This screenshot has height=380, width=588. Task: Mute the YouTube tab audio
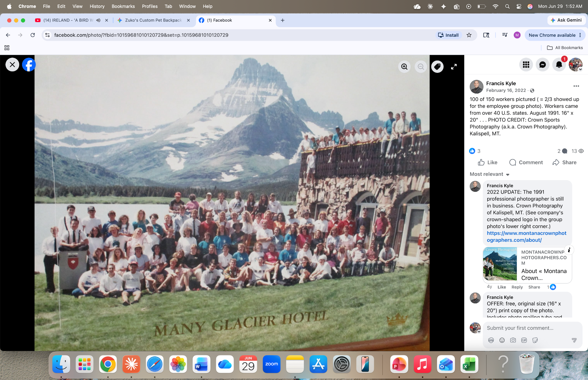[98, 20]
